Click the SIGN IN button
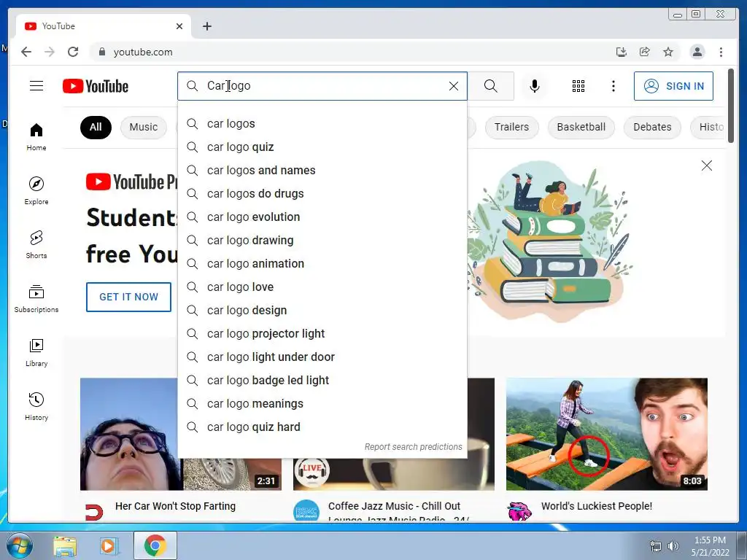Screen dimensions: 747x560 click(x=673, y=86)
